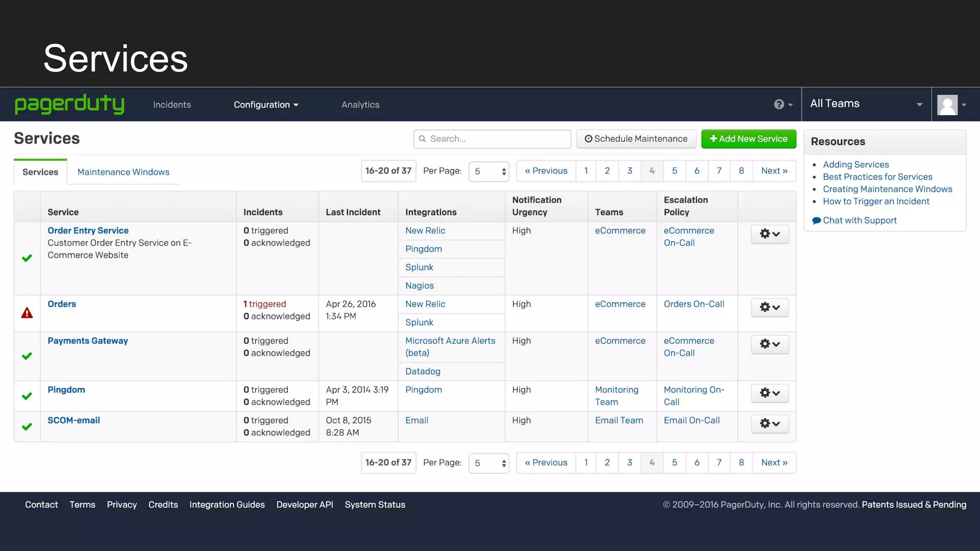The width and height of the screenshot is (980, 551).
Task: Open gear menu for SCOM-email service
Action: 769,423
